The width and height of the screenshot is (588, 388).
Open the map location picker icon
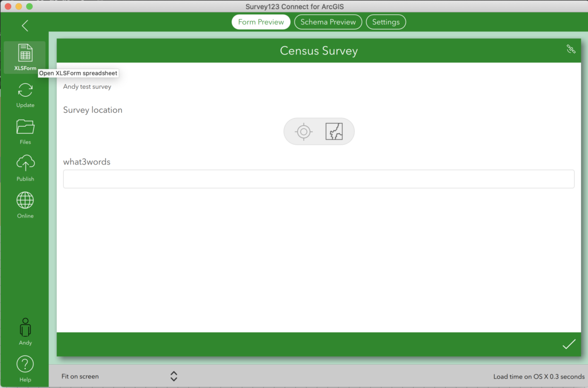click(334, 131)
